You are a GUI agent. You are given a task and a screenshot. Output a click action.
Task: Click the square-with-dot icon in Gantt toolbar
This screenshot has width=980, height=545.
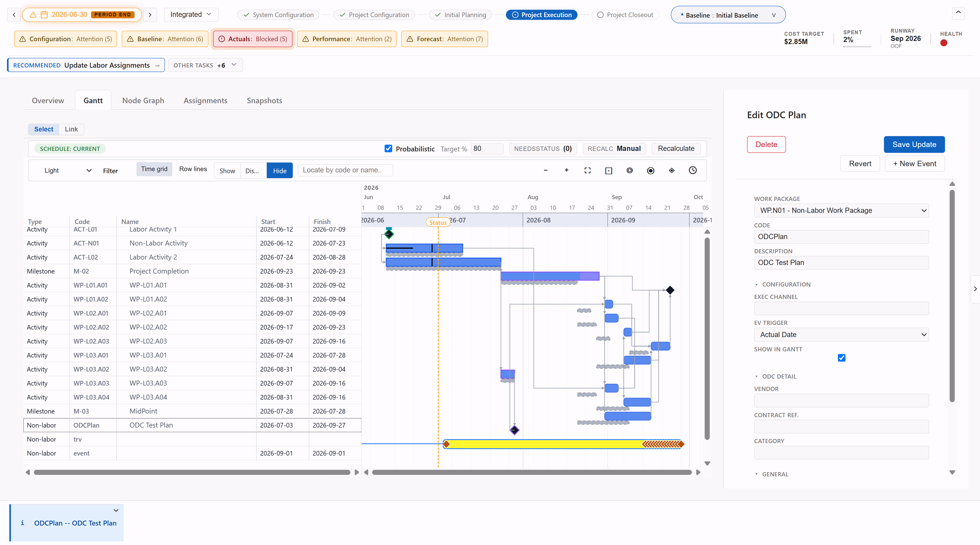click(609, 171)
